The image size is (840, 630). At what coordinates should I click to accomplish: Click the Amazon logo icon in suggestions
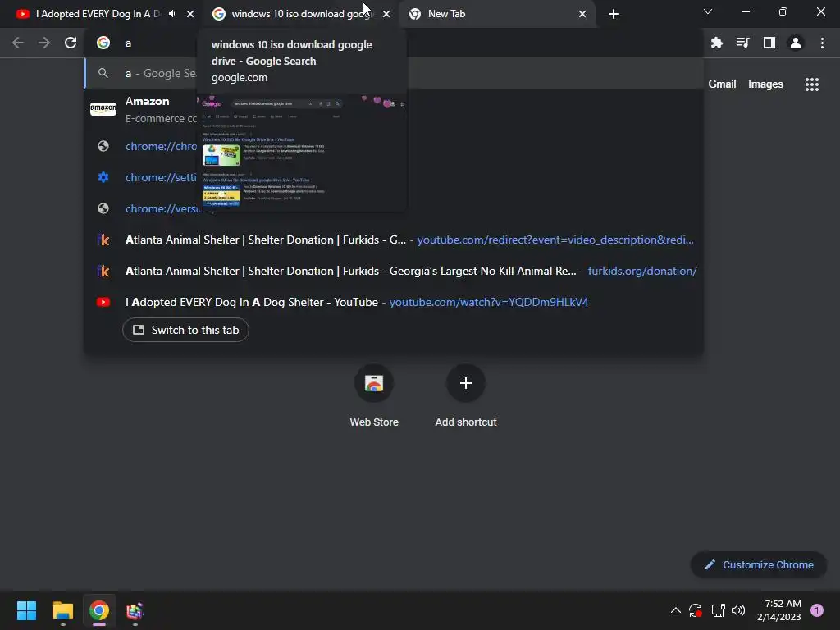[x=103, y=109]
